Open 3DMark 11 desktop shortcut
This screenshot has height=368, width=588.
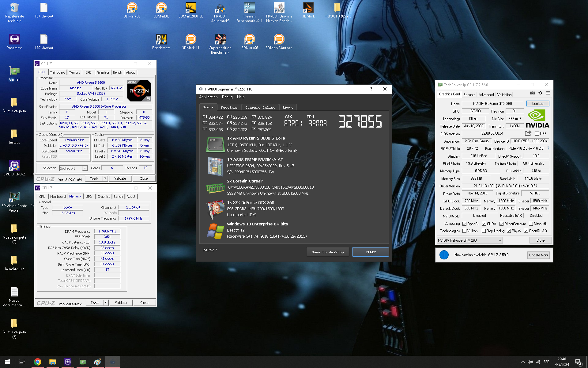pos(190,42)
